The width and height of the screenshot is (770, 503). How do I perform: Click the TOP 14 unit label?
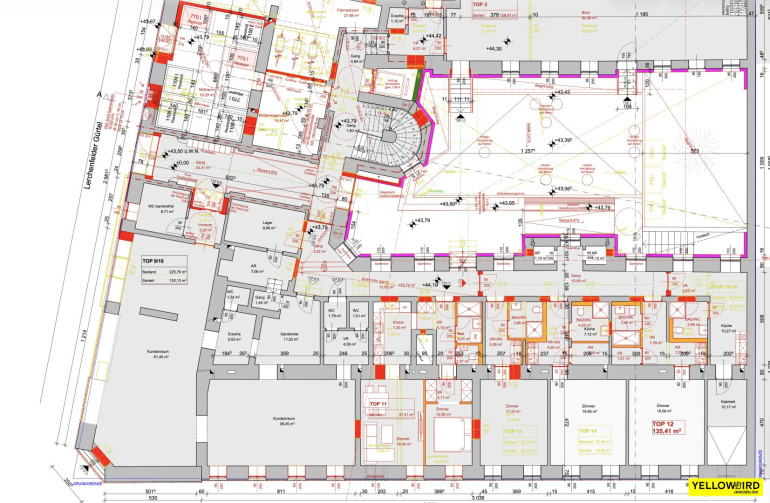pos(589,431)
